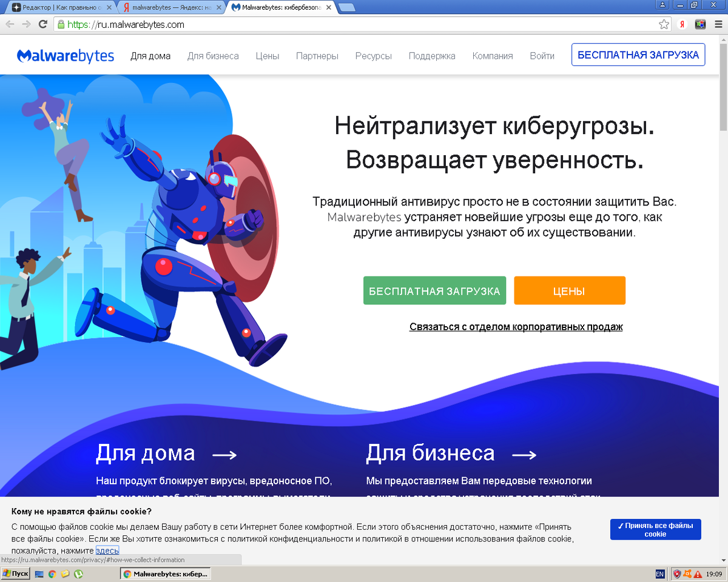
Task: Open the Yandex extension icon
Action: point(682,25)
